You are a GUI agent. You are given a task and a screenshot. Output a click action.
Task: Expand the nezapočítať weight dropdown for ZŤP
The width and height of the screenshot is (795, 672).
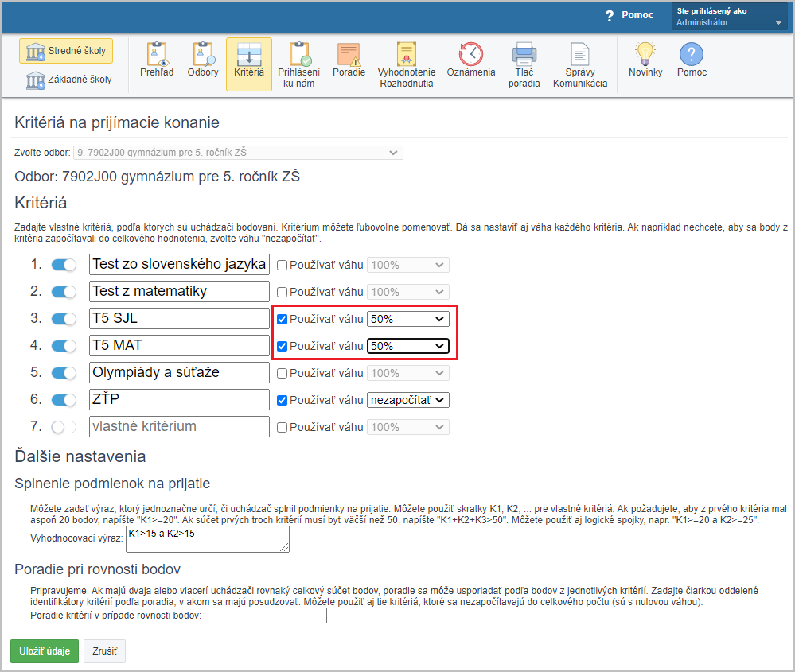tap(407, 400)
